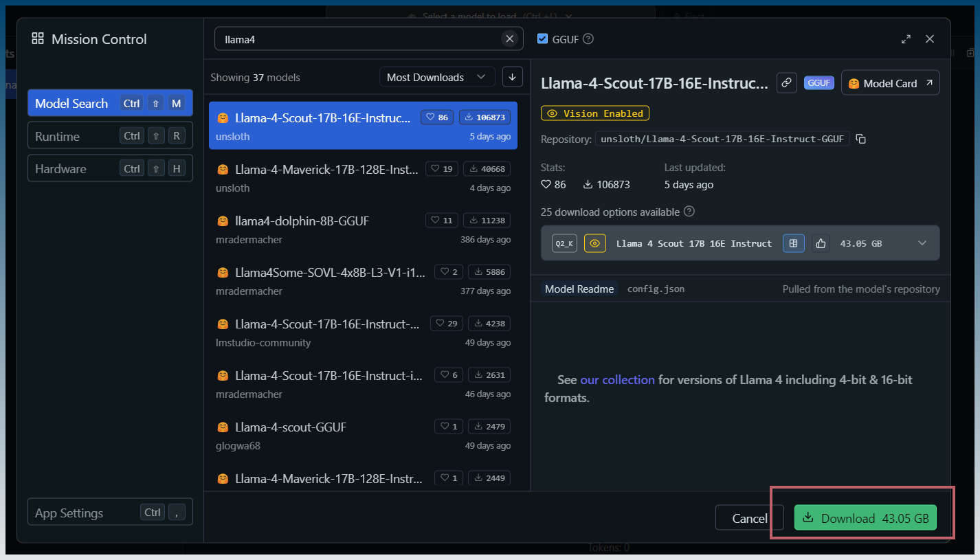Click downloads badge 106873 on selected model
Screen dimensions: 980x560
pos(485,117)
